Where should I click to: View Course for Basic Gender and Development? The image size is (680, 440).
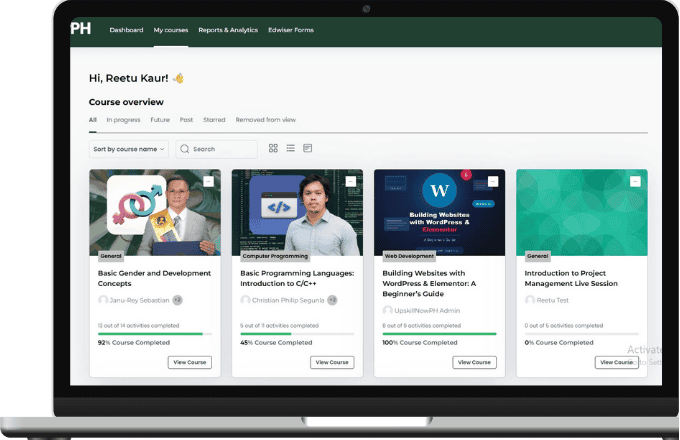190,362
